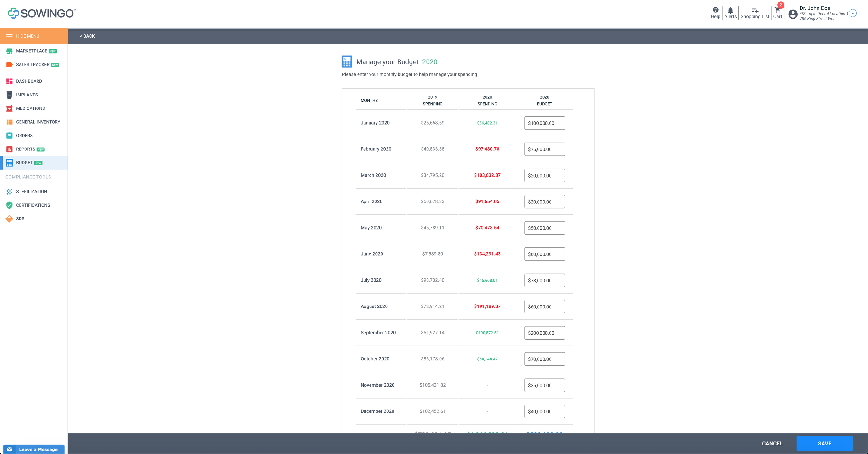Screen dimensions: 868x454
Task: Click the envelope icon in Leave a Message
Action: (x=9, y=449)
